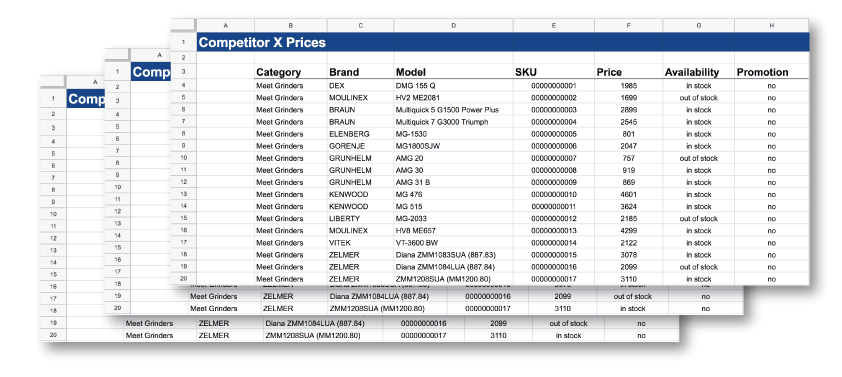Click the price 2099 cell in the middle sheet

563,296
